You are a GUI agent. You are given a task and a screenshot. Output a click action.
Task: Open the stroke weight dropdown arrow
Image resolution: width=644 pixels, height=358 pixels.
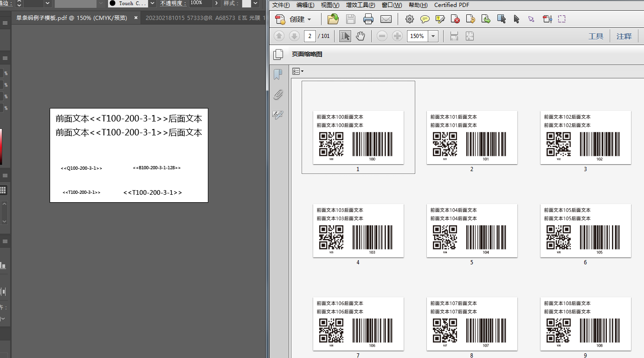coord(47,3)
